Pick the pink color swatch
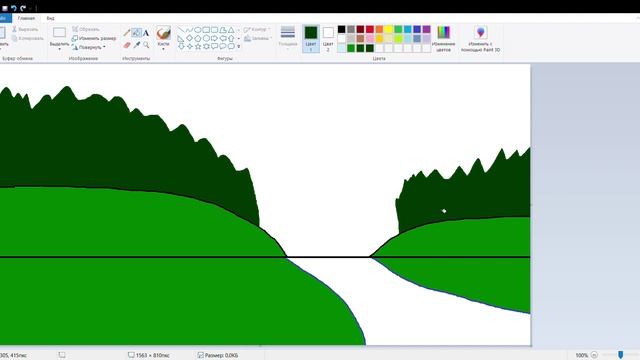The width and height of the screenshot is (640, 360). click(x=370, y=38)
